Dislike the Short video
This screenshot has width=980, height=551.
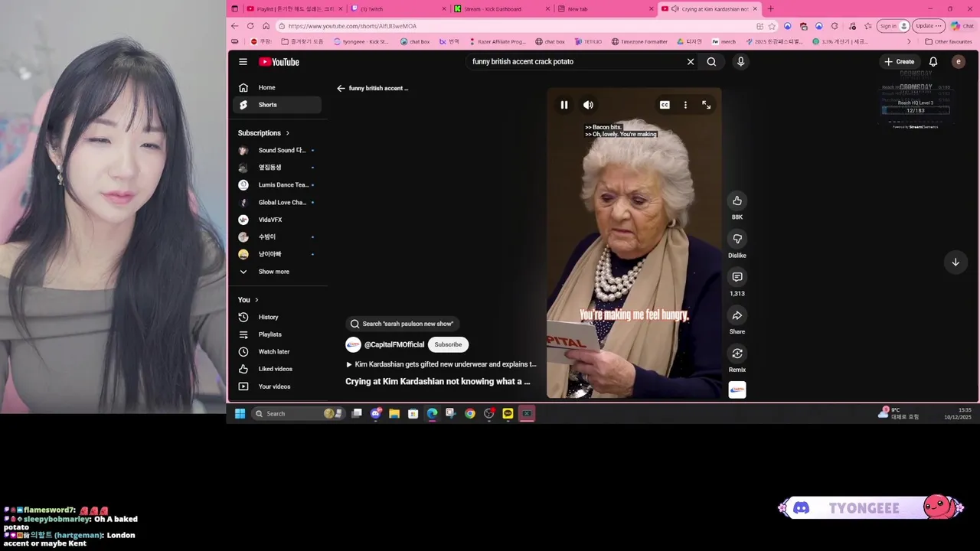[737, 239]
